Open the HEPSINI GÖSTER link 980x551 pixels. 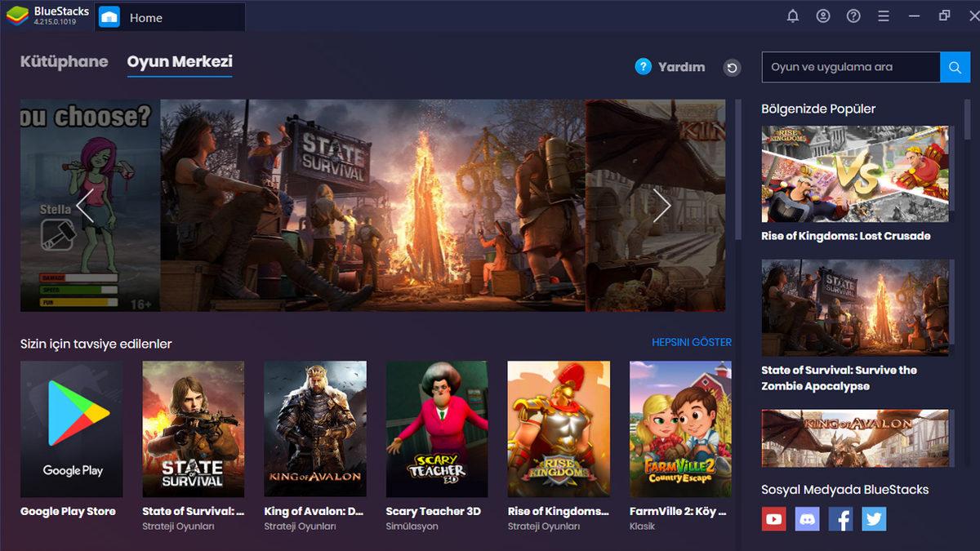693,342
